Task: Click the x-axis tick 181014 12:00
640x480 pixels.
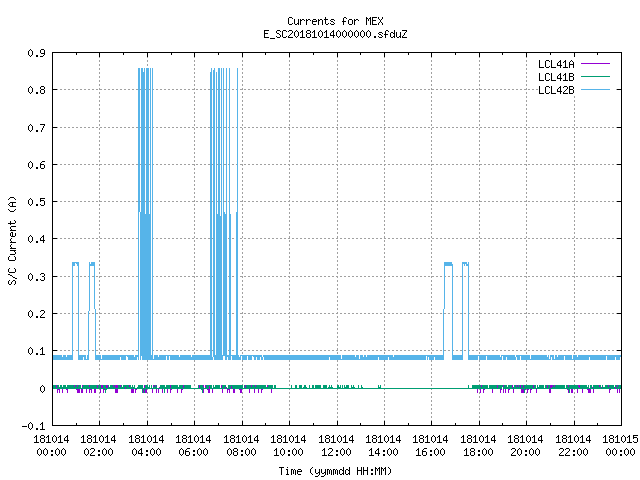Action: point(336,446)
